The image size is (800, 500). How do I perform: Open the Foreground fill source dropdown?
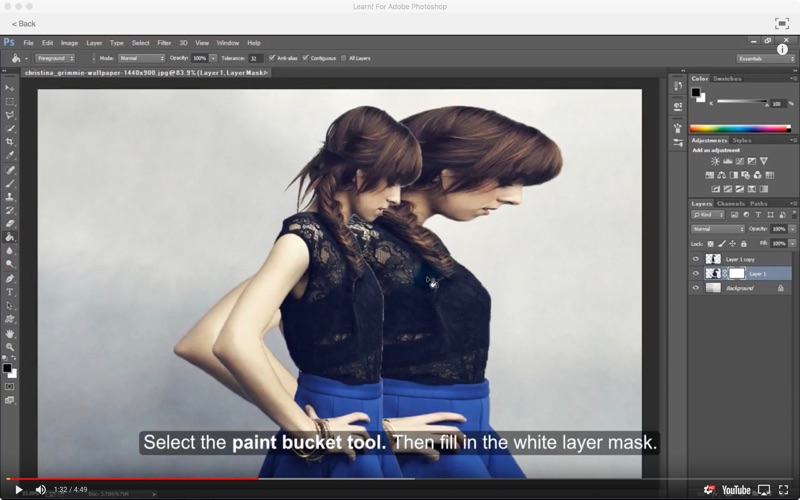tap(56, 58)
